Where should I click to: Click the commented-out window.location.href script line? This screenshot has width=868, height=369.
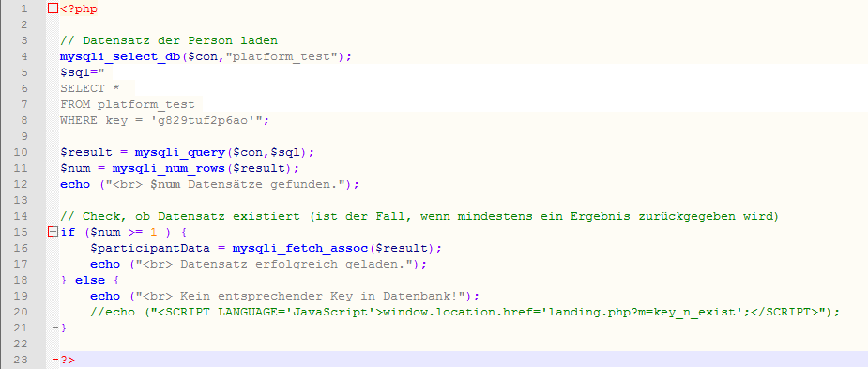465,312
